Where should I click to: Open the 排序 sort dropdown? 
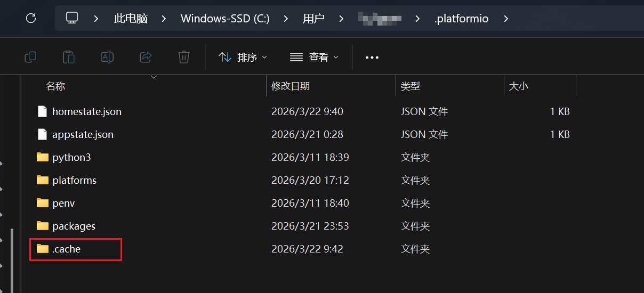243,57
